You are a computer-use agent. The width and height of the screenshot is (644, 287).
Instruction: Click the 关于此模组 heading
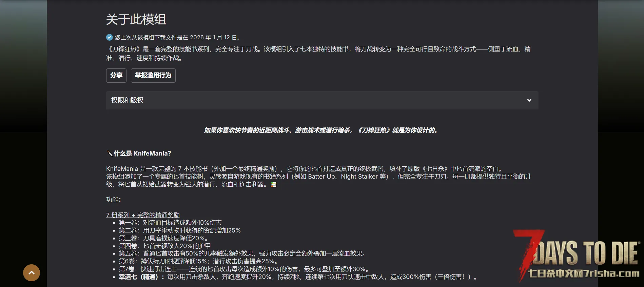[x=136, y=20]
